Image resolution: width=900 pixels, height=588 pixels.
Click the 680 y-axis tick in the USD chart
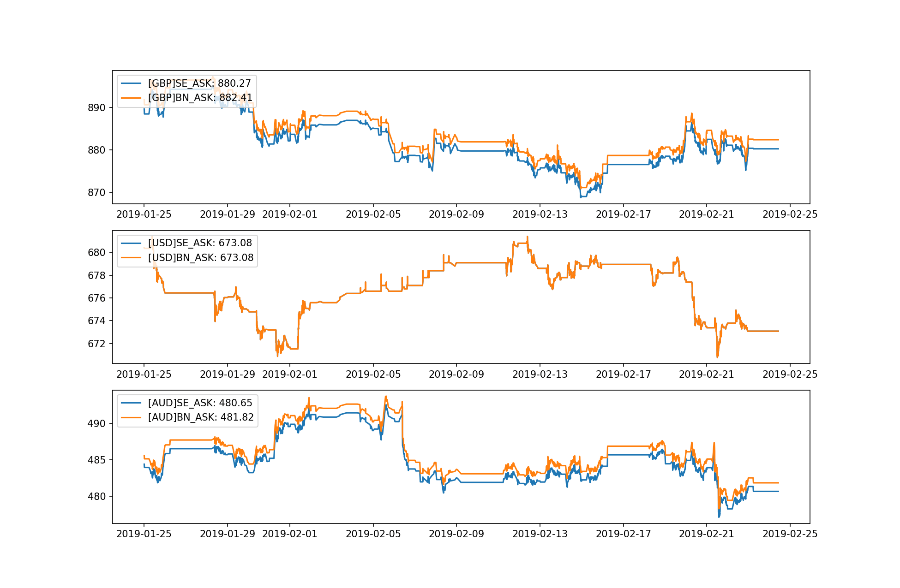click(x=96, y=253)
